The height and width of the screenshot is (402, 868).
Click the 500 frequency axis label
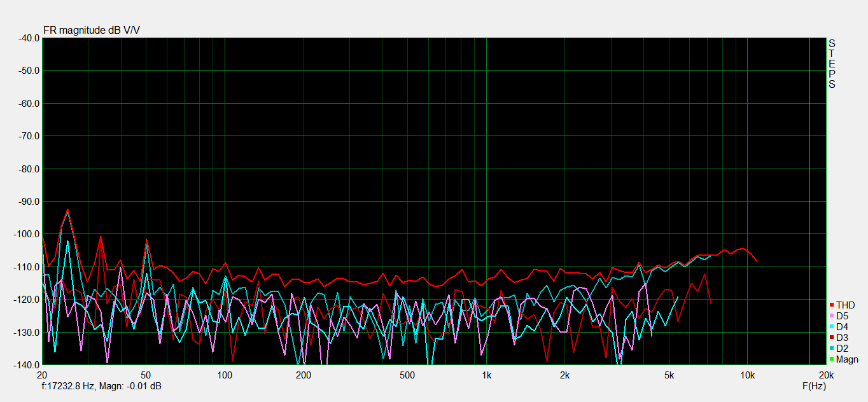(x=407, y=375)
